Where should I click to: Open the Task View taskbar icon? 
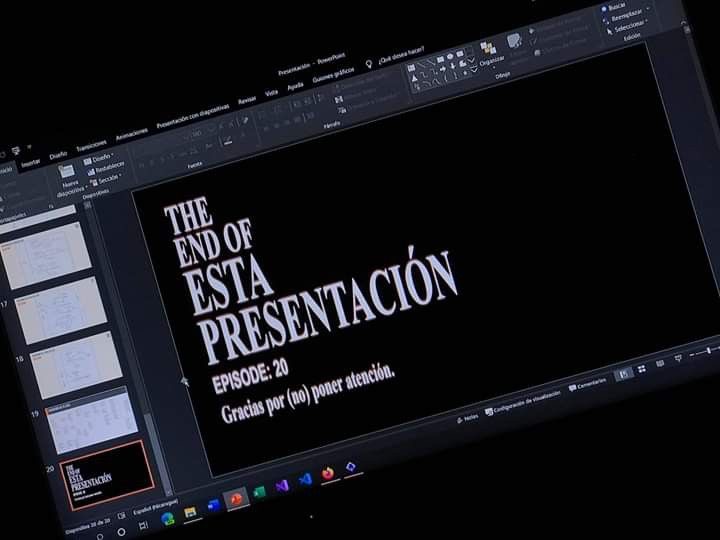tap(143, 525)
